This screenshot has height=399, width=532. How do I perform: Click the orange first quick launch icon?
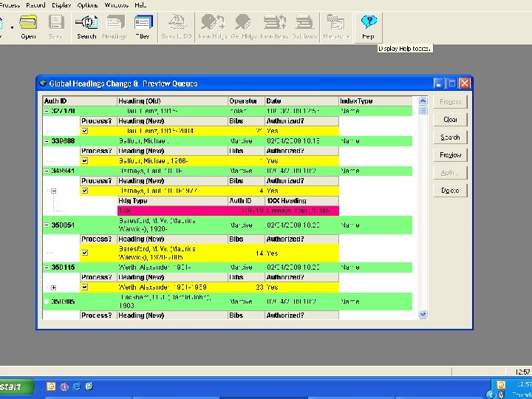pyautogui.click(x=51, y=386)
